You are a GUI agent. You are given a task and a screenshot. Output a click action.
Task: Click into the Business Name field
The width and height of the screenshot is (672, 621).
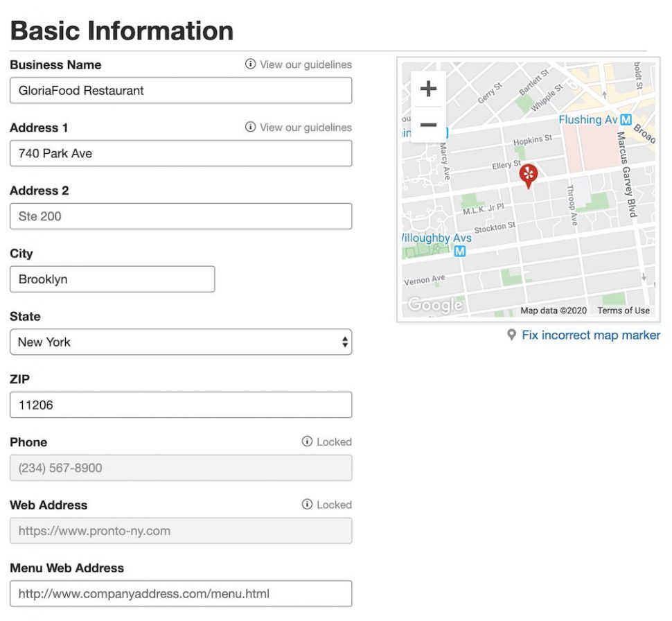(x=181, y=90)
